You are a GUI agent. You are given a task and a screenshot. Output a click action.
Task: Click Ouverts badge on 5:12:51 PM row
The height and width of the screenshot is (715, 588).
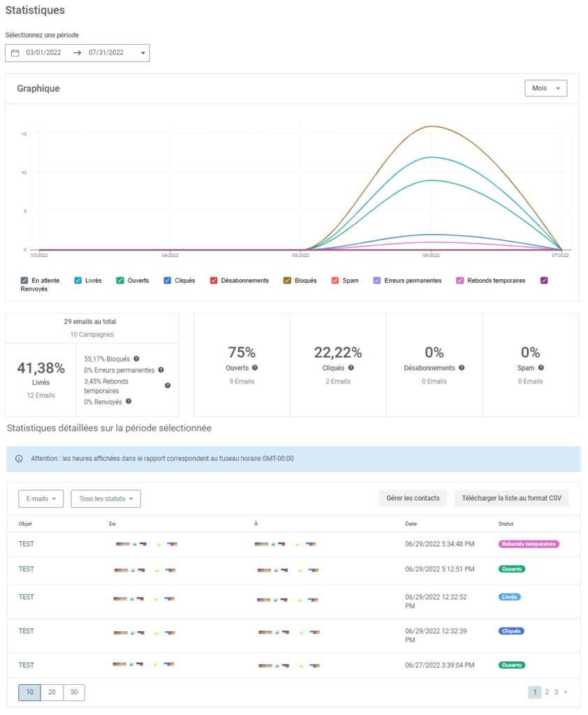point(511,569)
